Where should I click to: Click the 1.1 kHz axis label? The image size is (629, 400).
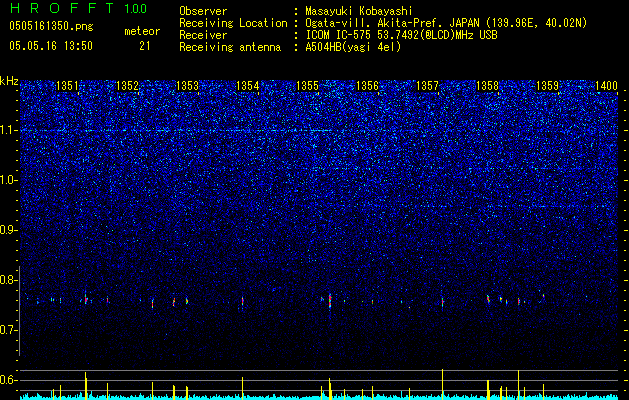[x=8, y=130]
